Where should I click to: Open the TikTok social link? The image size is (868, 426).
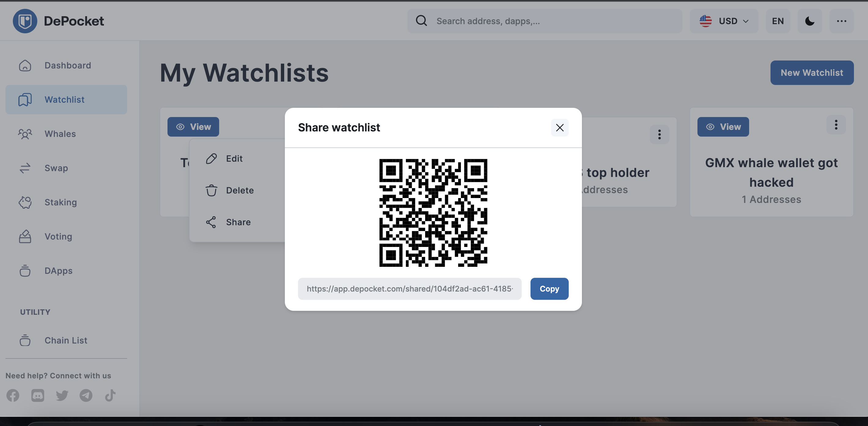[x=110, y=395]
